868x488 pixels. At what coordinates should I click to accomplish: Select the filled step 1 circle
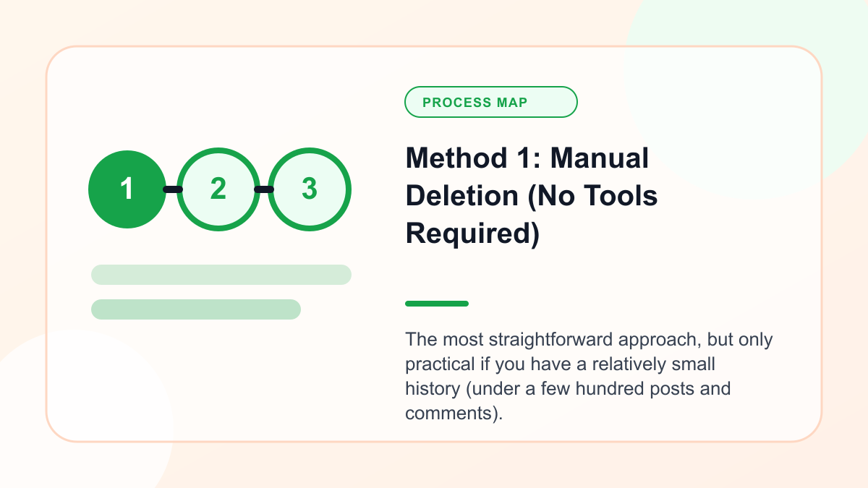(127, 189)
